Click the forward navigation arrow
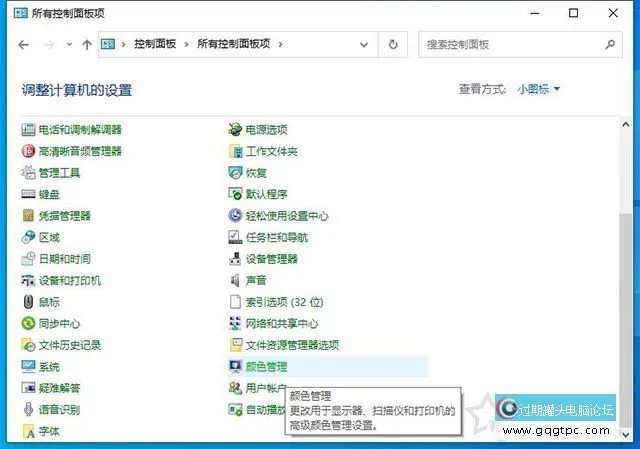This screenshot has height=449, width=640. 49,44
